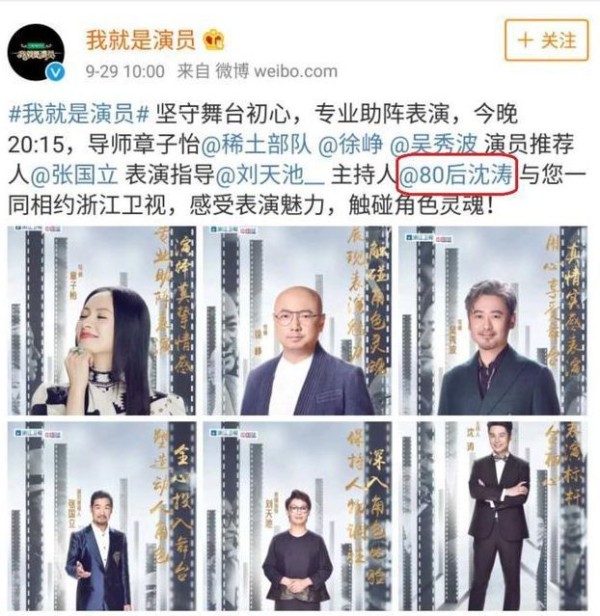The image size is (600, 616).
Task: View the long-haired woman's poster image
Action: pyautogui.click(x=102, y=320)
